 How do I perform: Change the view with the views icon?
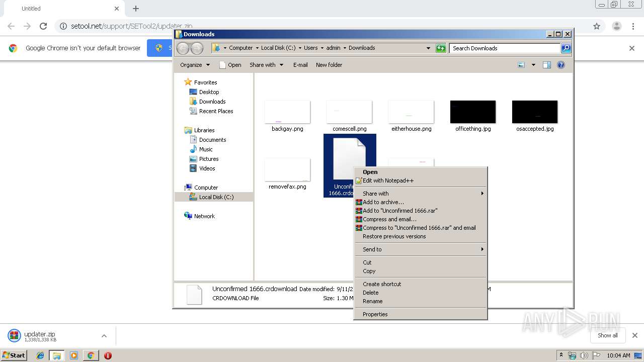pyautogui.click(x=521, y=65)
